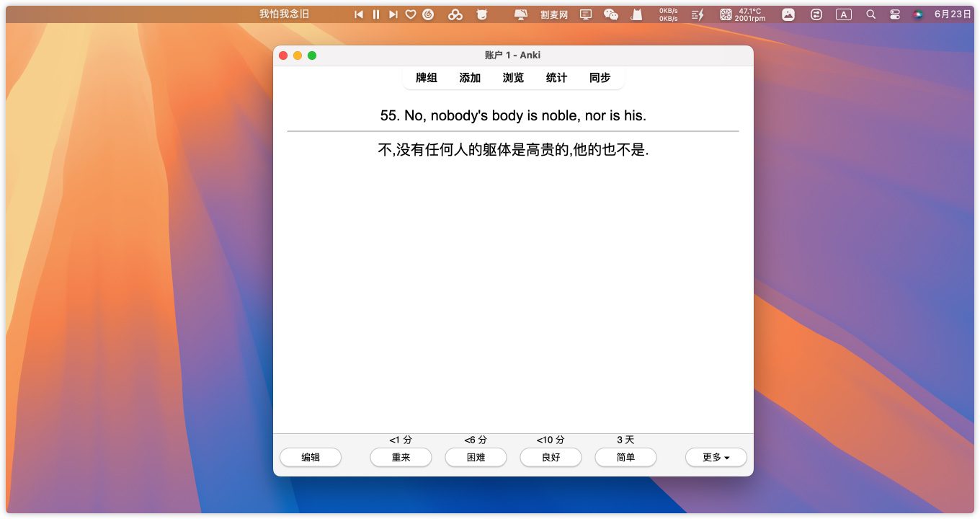Skip to the next track
The height and width of the screenshot is (519, 980).
[393, 14]
